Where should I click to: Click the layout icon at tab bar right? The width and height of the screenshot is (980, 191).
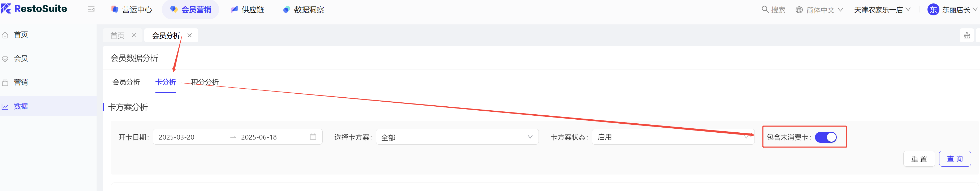click(x=966, y=36)
